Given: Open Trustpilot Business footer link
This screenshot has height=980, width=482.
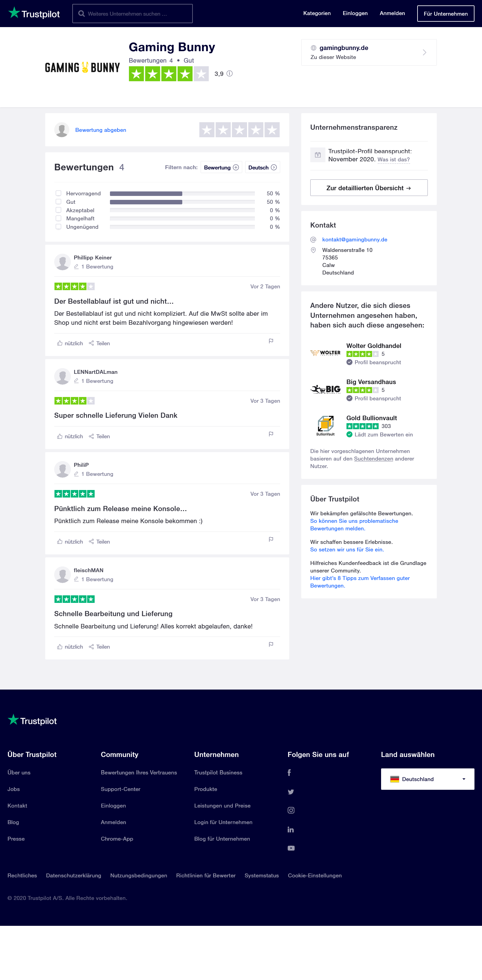Looking at the screenshot, I should pyautogui.click(x=218, y=773).
